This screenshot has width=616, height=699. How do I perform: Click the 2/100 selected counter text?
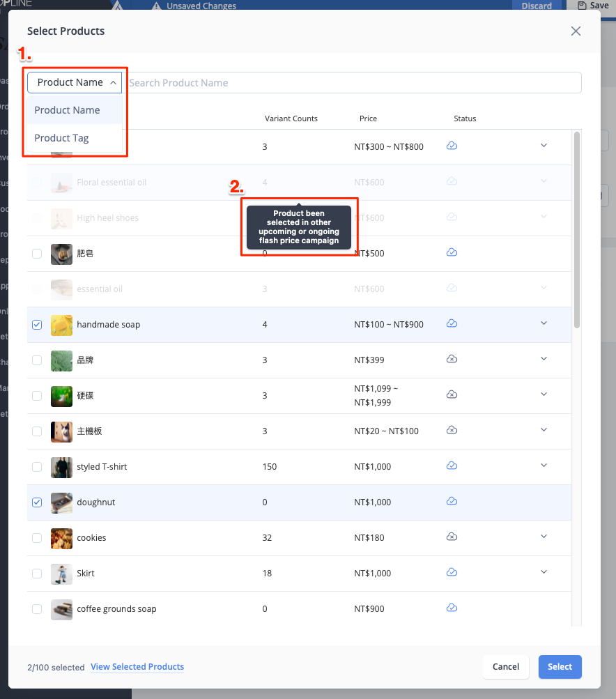tap(56, 668)
